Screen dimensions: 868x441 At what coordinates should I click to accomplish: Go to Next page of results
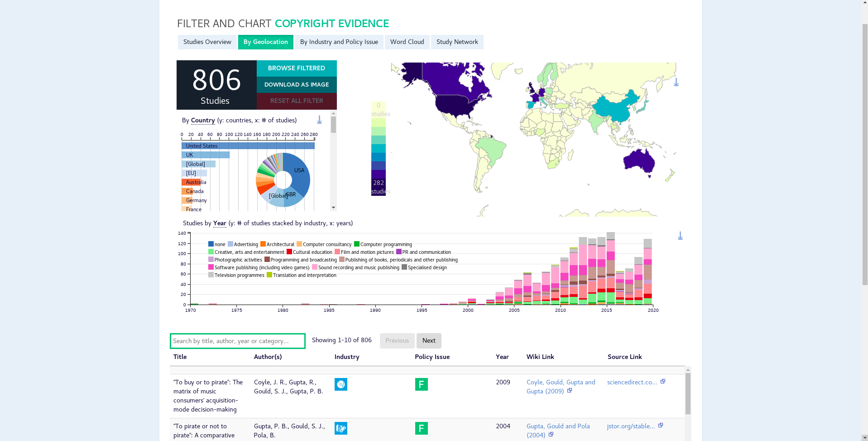point(428,341)
